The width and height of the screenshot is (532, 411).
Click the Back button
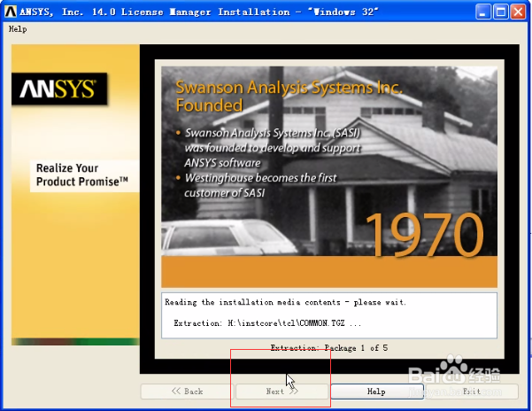click(187, 392)
